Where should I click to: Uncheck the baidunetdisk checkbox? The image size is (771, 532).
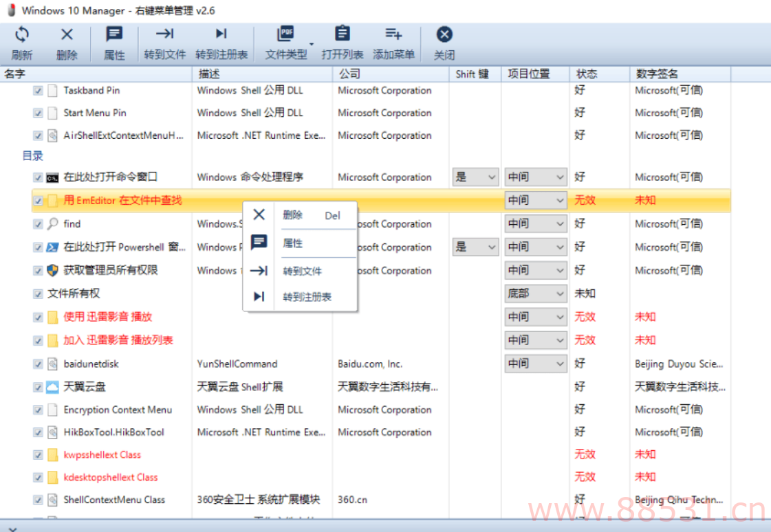pos(38,364)
